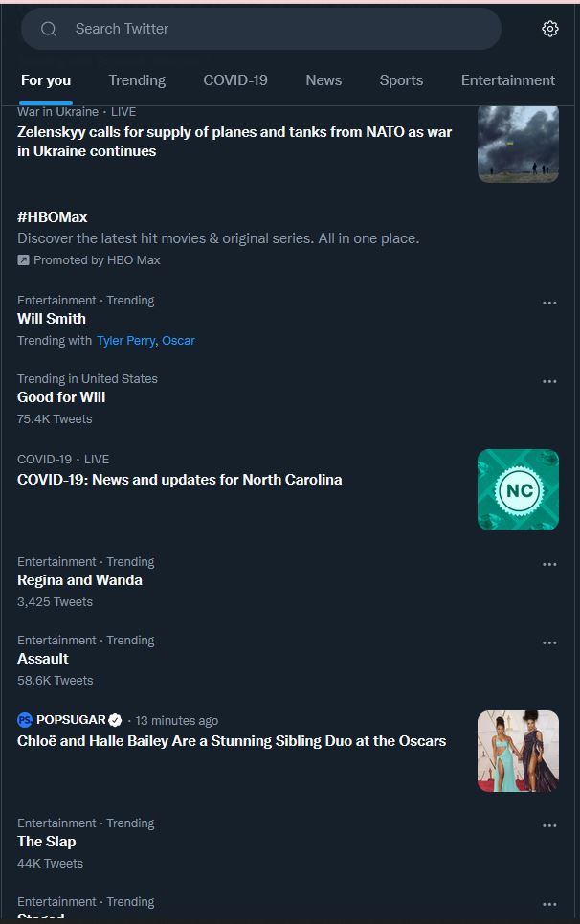The width and height of the screenshot is (580, 924).
Task: Click the Oscar trending link
Action: (x=178, y=341)
